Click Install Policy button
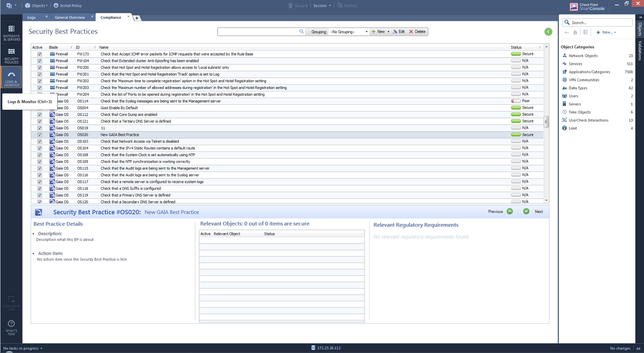 67,6
